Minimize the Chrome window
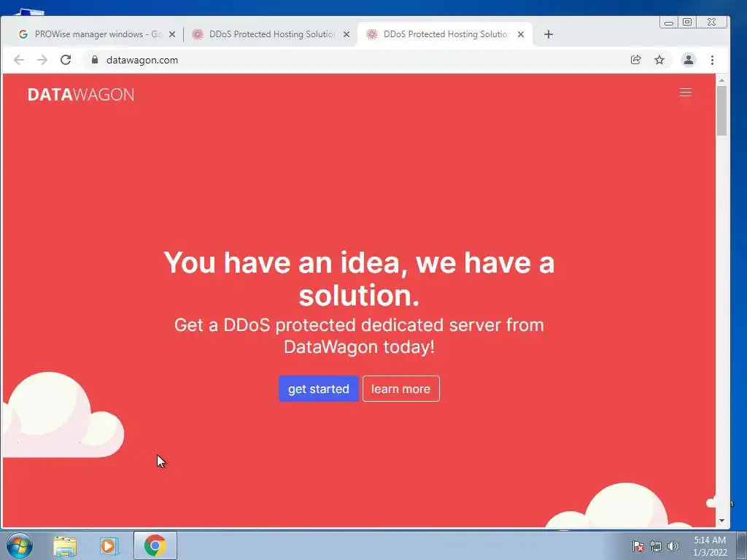This screenshot has width=747, height=560. coord(668,23)
